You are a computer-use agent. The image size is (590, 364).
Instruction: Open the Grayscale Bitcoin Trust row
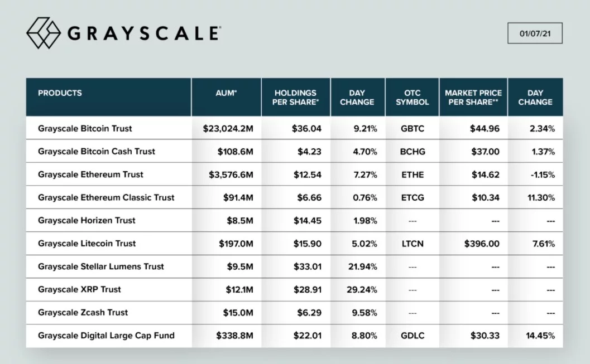[x=85, y=129]
